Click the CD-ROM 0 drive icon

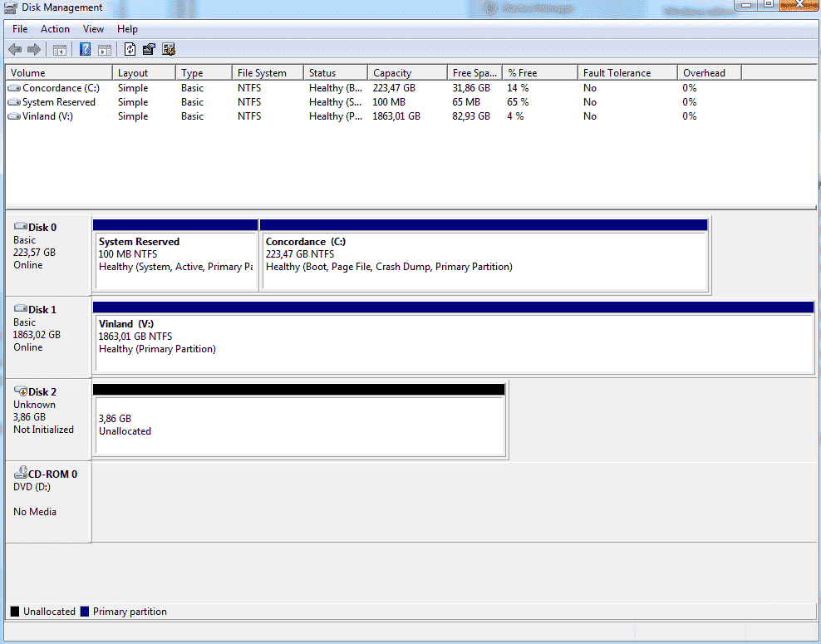pos(21,472)
